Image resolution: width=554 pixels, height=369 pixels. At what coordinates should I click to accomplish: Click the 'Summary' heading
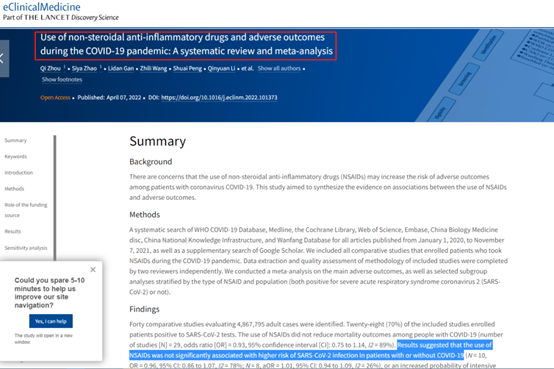pyautogui.click(x=158, y=141)
